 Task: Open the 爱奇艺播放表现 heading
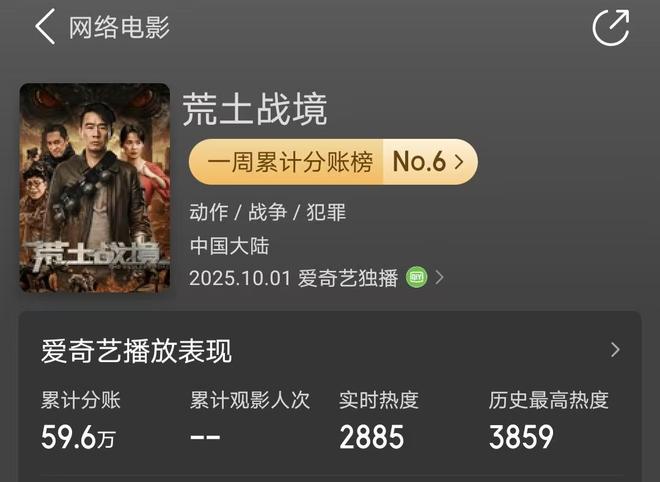[x=136, y=351]
